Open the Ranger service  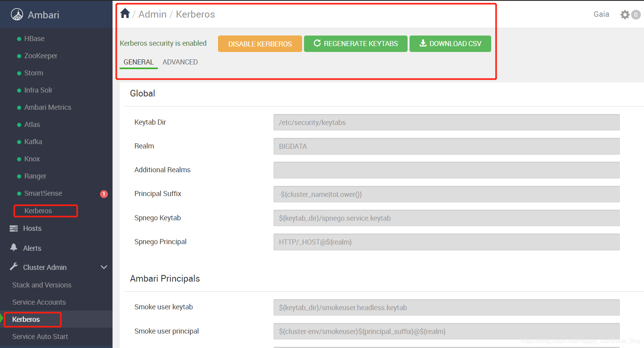pos(35,176)
